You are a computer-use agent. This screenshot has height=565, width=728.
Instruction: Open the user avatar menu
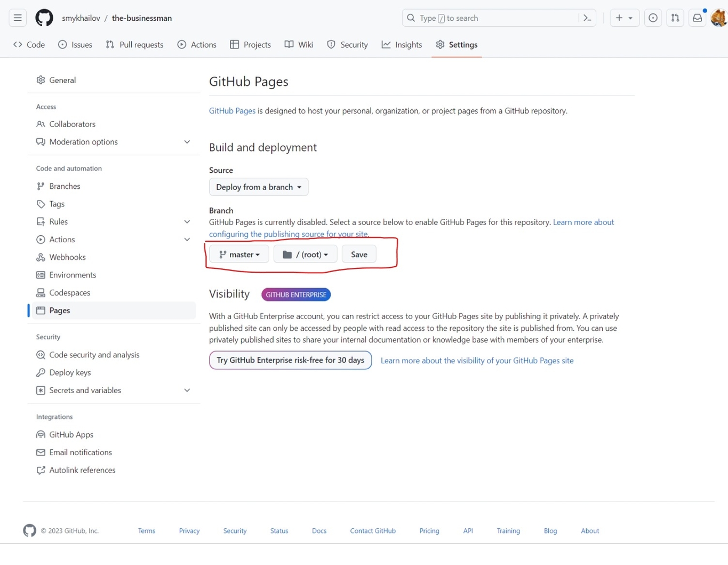[719, 18]
